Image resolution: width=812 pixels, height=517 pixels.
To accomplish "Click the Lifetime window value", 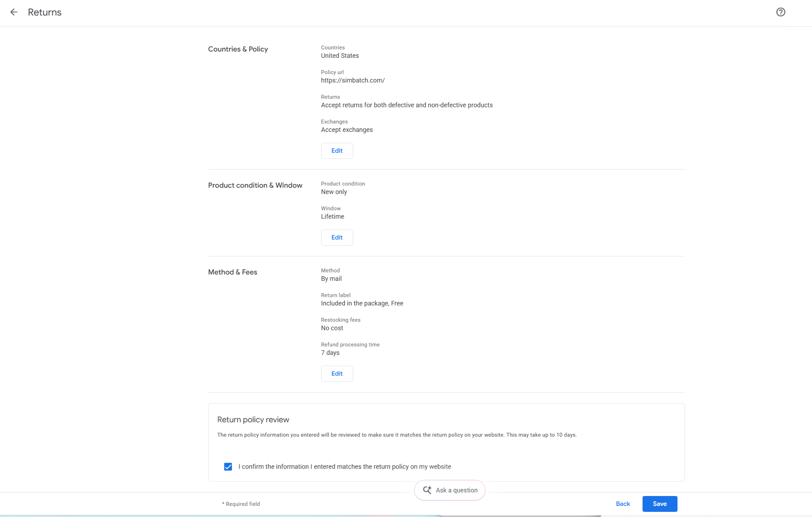I will pos(332,217).
